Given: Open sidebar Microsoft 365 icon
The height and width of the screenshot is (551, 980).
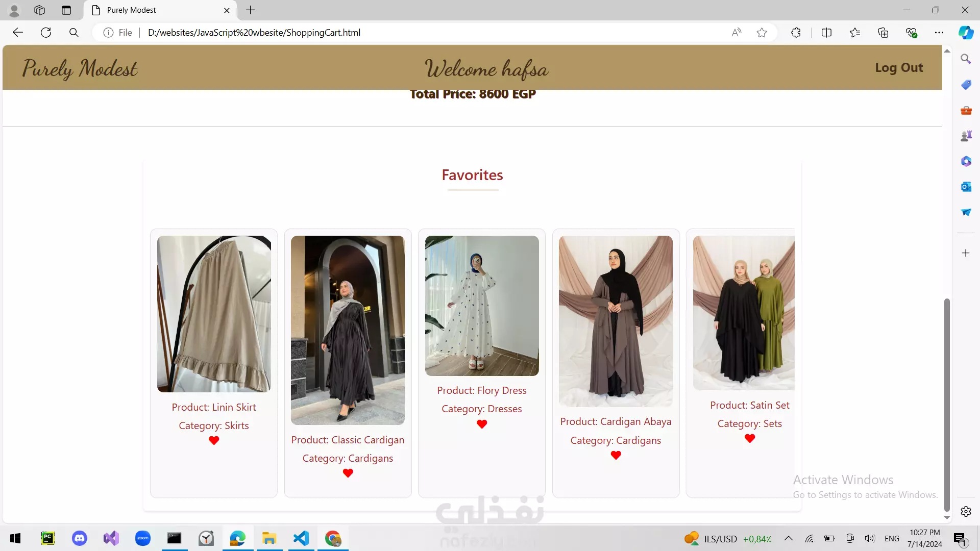Looking at the screenshot, I should click(966, 161).
